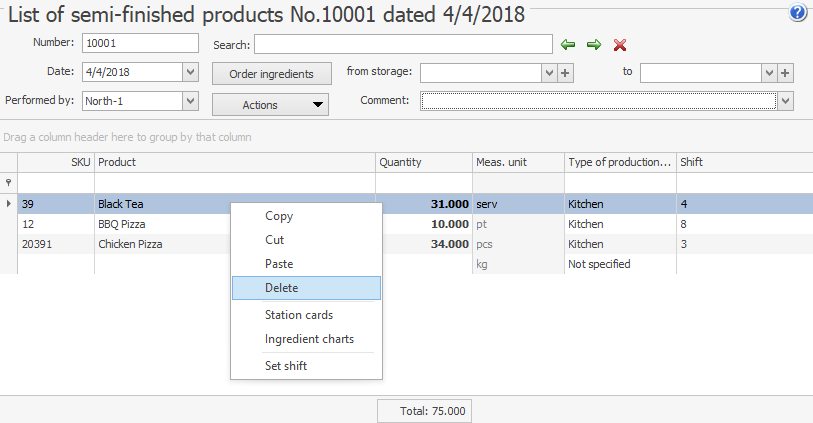Open the 'to' storage dropdown arrow
The width and height of the screenshot is (813, 423).
point(768,73)
